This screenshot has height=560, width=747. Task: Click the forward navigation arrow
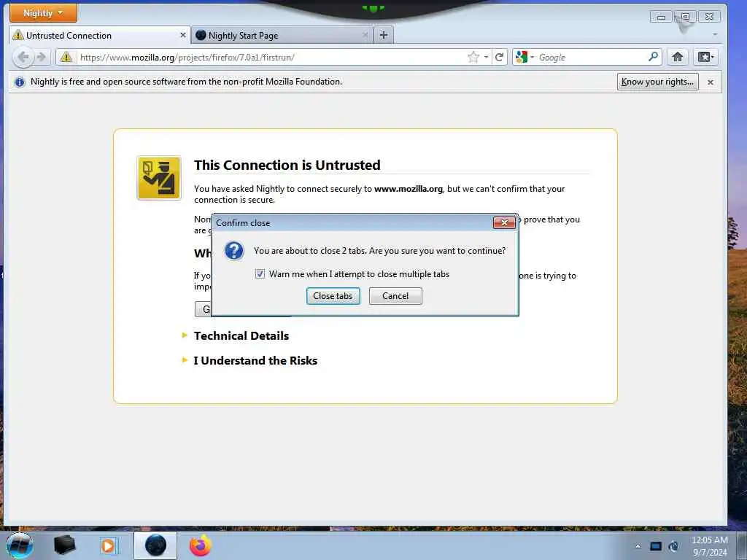pyautogui.click(x=42, y=57)
